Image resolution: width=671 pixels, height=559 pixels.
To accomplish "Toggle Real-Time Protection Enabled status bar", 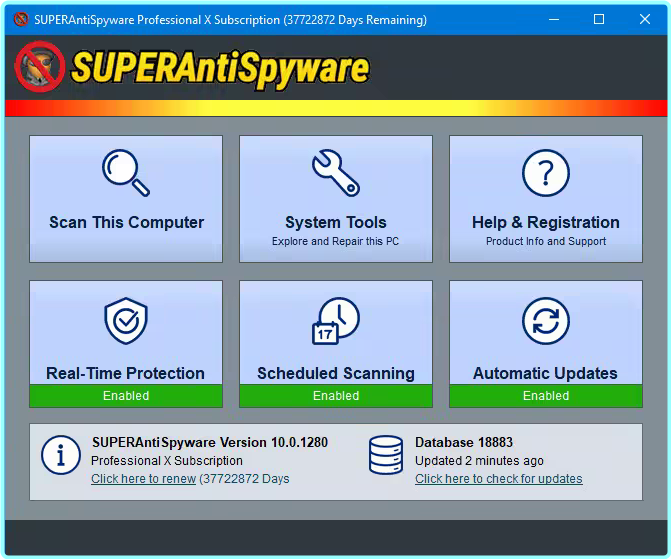I will [x=126, y=396].
